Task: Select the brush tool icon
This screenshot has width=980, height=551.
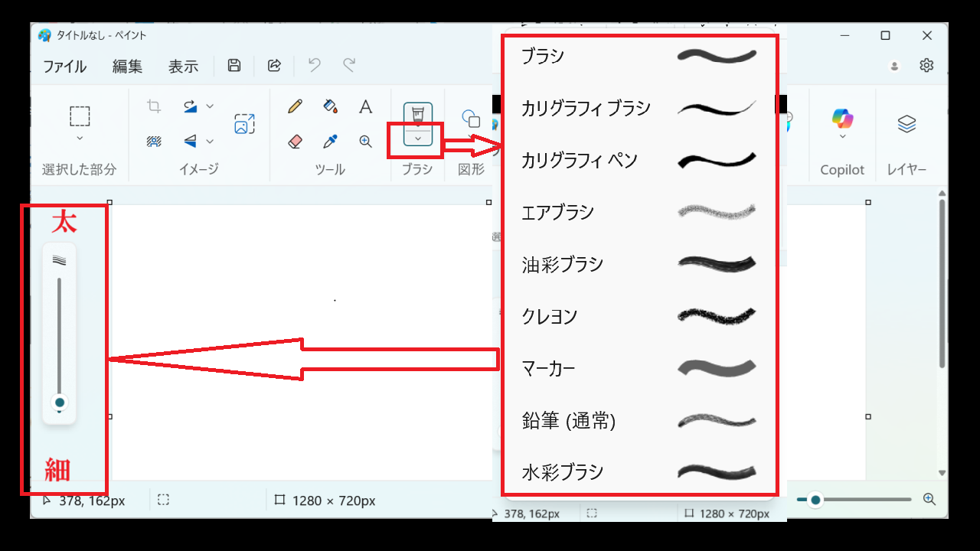Action: coord(417,116)
